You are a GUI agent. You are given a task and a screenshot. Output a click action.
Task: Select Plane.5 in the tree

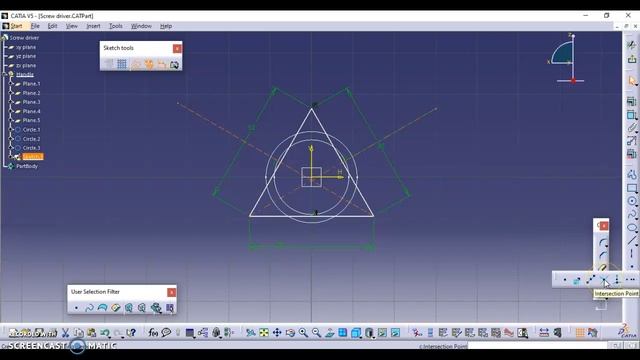pos(31,120)
